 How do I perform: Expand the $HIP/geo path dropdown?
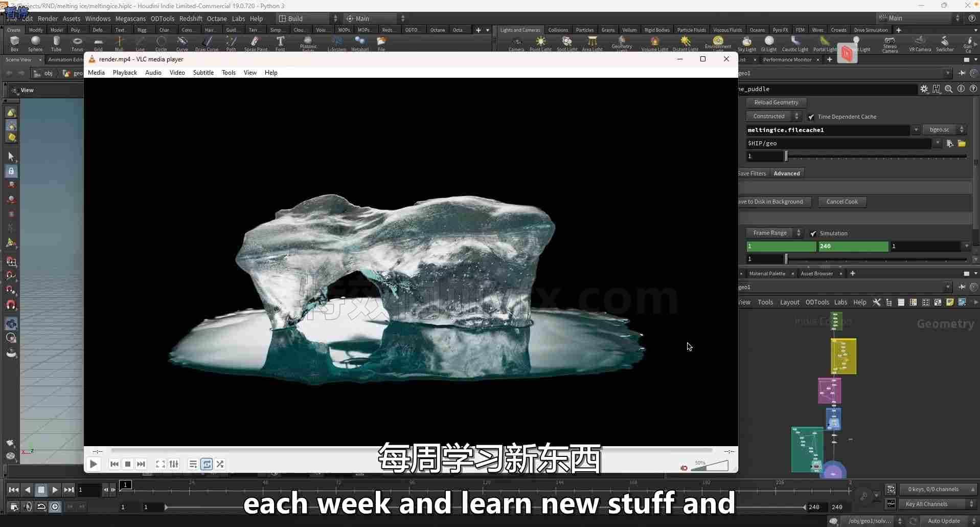click(x=937, y=143)
